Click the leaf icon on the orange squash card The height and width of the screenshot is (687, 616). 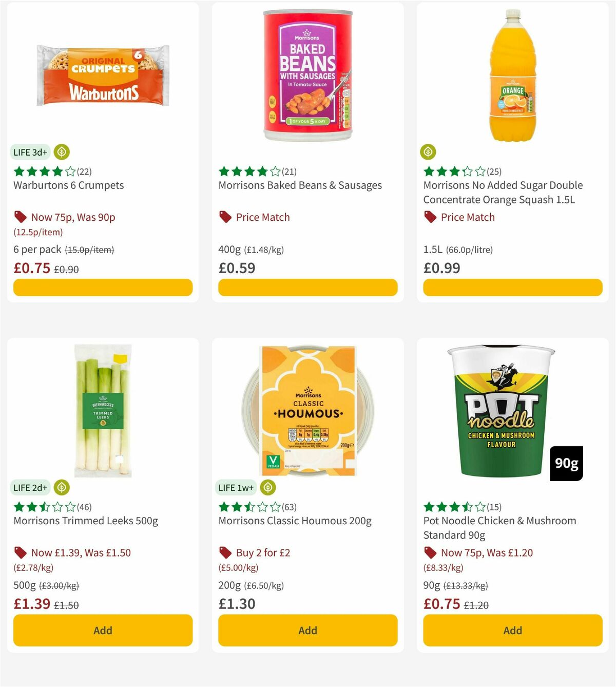[x=429, y=152]
